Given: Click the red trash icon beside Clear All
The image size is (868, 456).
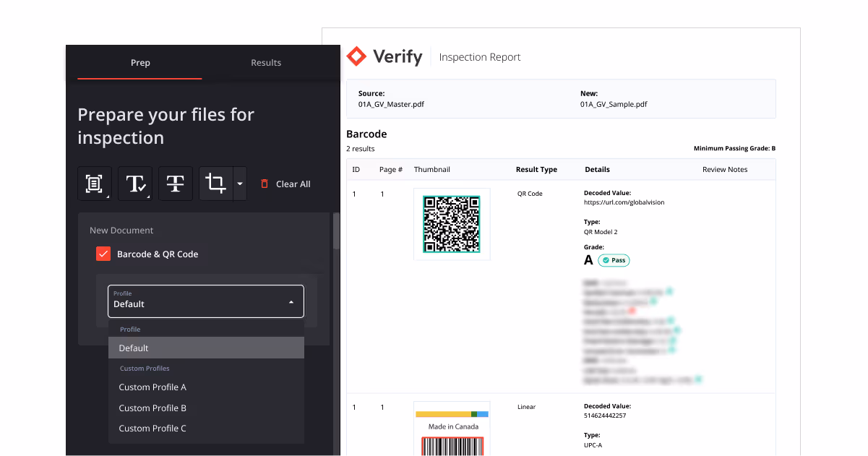Looking at the screenshot, I should (265, 184).
